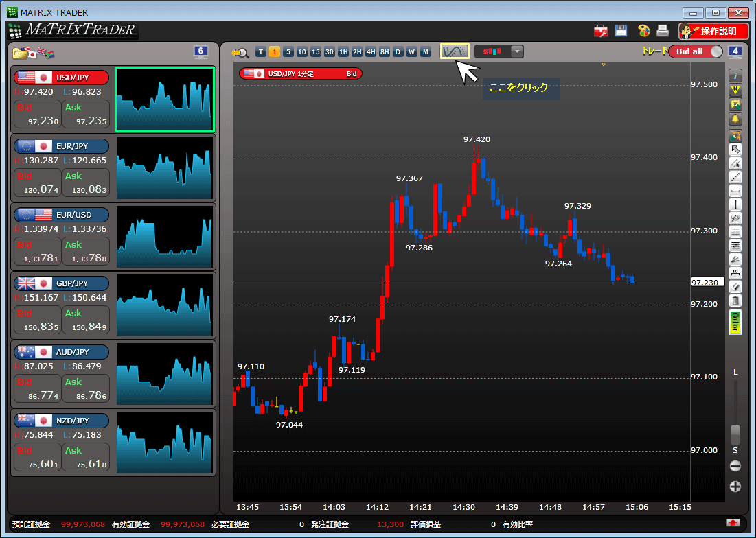
Task: Open the 操作説明 help button
Action: tap(713, 32)
